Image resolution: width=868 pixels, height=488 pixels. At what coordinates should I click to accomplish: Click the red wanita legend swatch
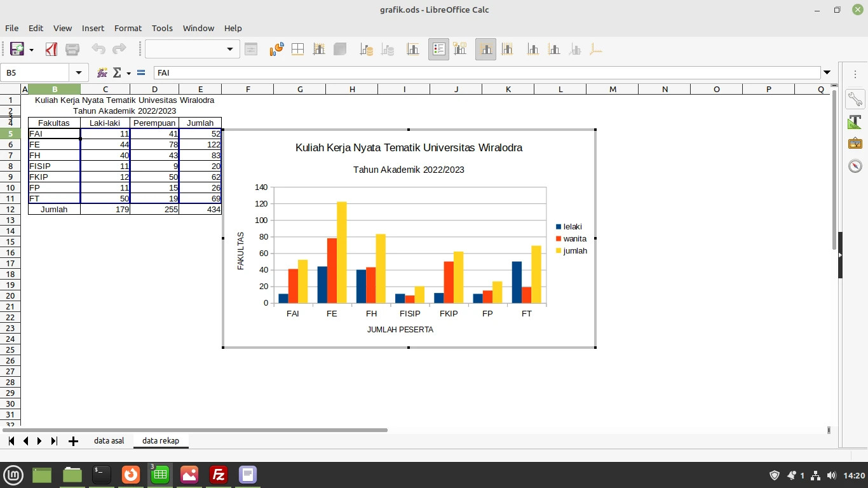click(559, 239)
